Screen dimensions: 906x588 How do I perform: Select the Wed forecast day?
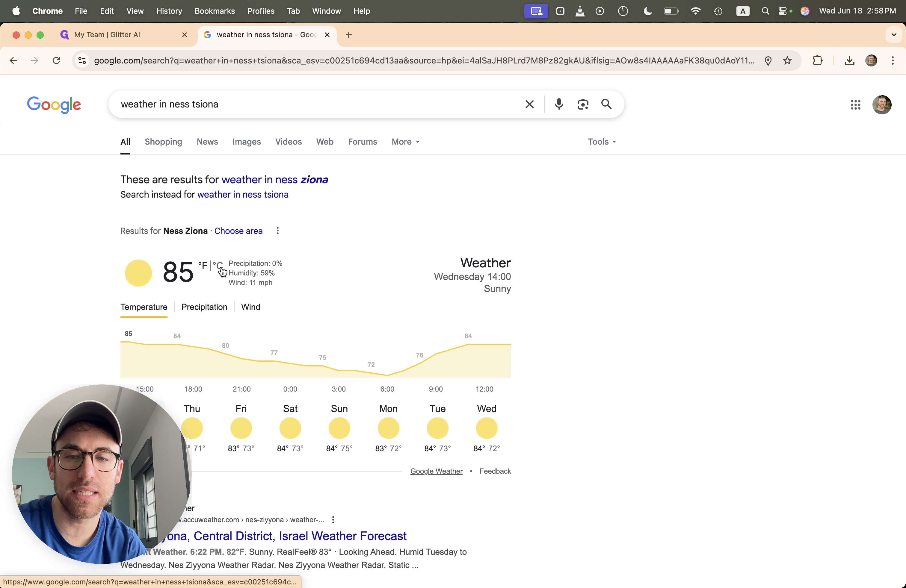[487, 428]
